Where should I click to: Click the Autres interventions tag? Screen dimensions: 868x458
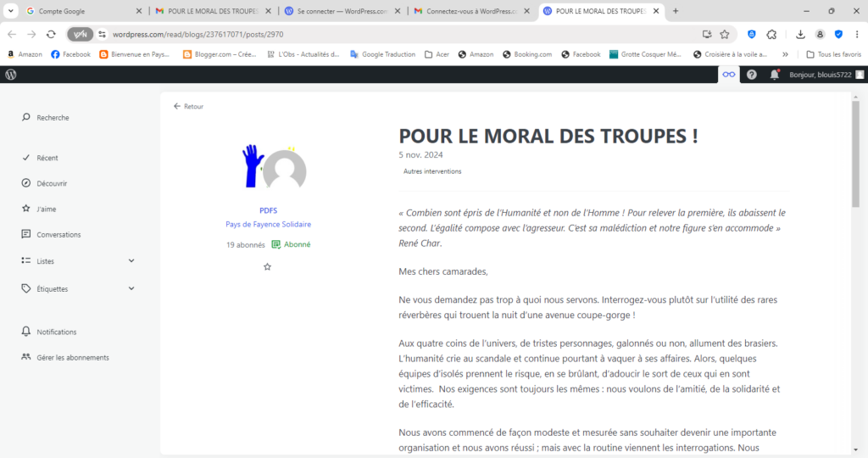click(x=432, y=171)
